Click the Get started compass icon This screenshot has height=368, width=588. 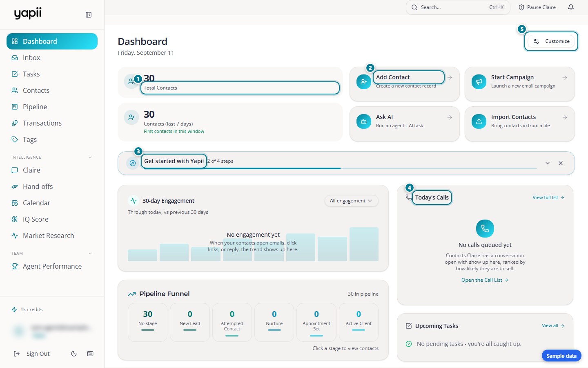point(133,163)
